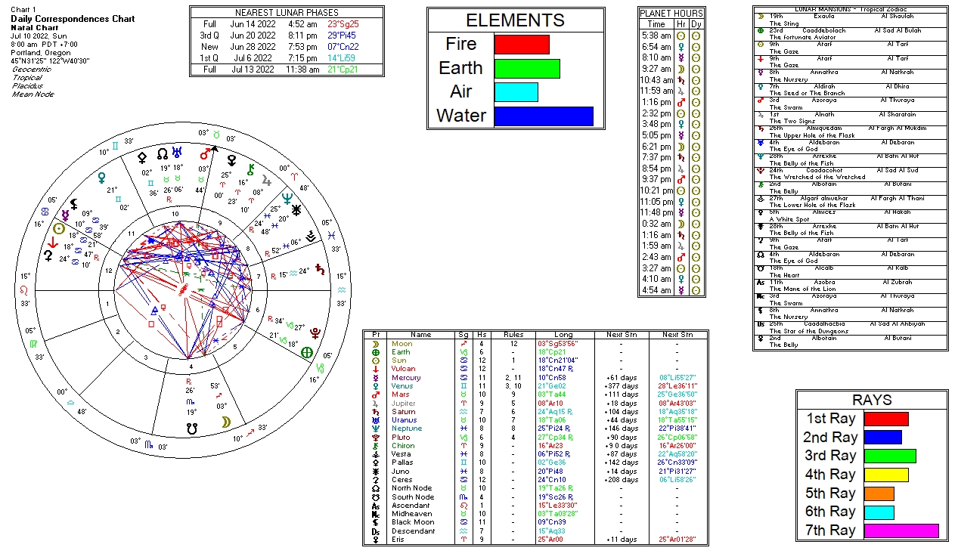Select the Aquarius sign on the Descendant cusp

click(342, 290)
